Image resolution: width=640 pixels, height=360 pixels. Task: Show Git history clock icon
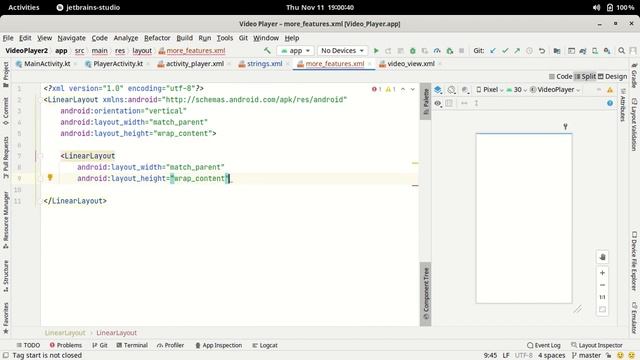tap(529, 51)
